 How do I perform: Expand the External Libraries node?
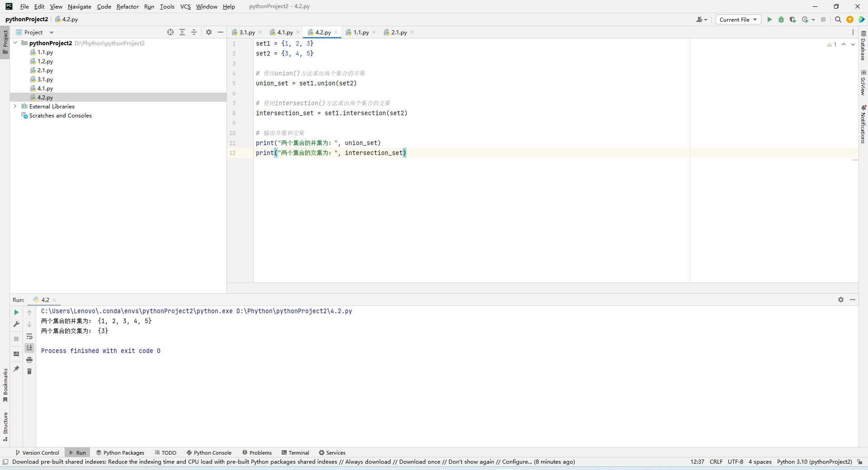click(15, 106)
